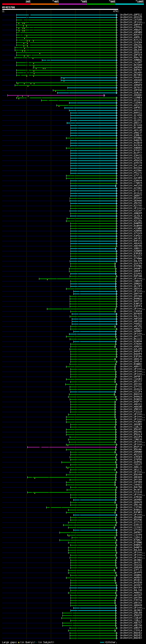Click the UniRef100_Q1WLU0 entry
146x644 pixels.
[131, 93]
